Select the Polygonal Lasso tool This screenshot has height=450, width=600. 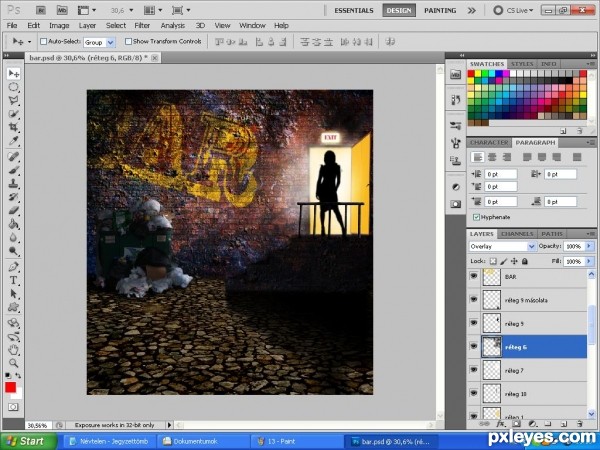pos(13,100)
